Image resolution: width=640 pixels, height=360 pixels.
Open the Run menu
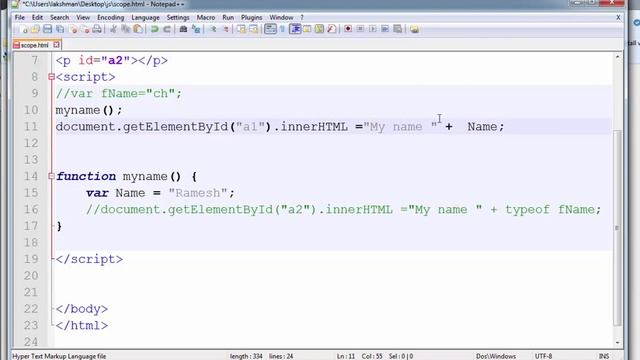click(228, 18)
